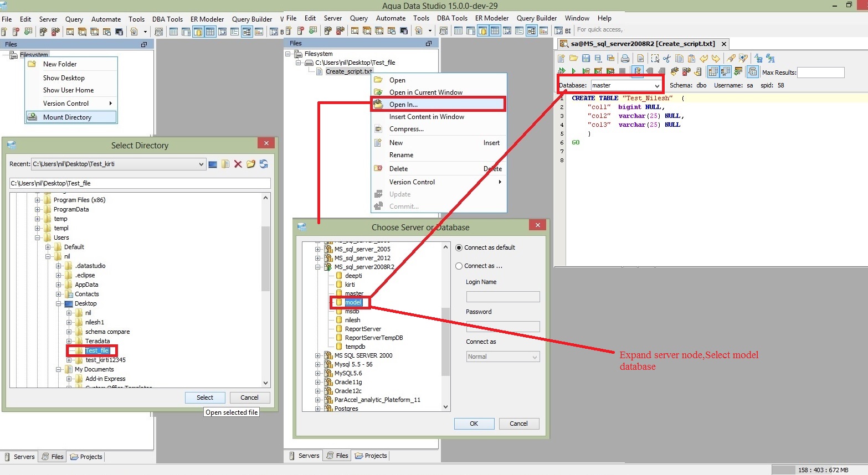The width and height of the screenshot is (868, 475).
Task: Click the dashed selection rectangle icon in query toolbar
Action: (x=655, y=58)
